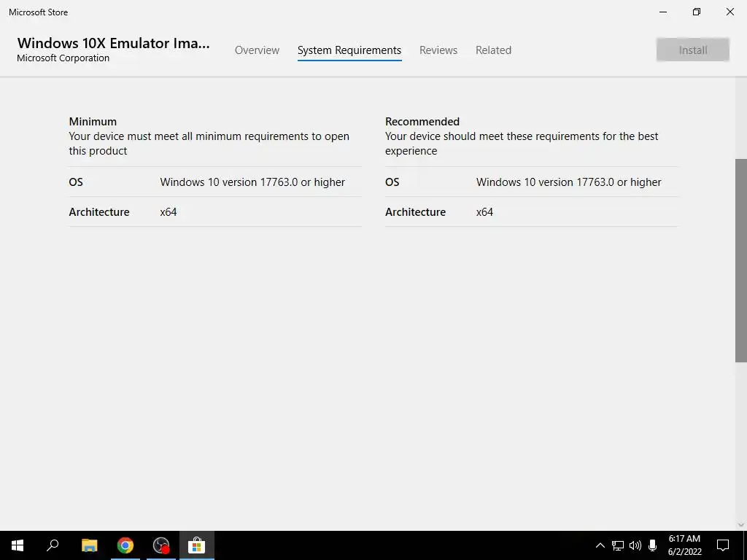Viewport: 747px width, 560px height.
Task: Click Minimum Architecture x64 value
Action: (169, 212)
